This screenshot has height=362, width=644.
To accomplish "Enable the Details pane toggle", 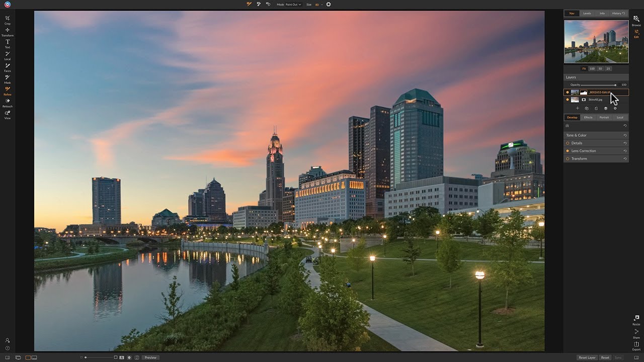I will (568, 143).
